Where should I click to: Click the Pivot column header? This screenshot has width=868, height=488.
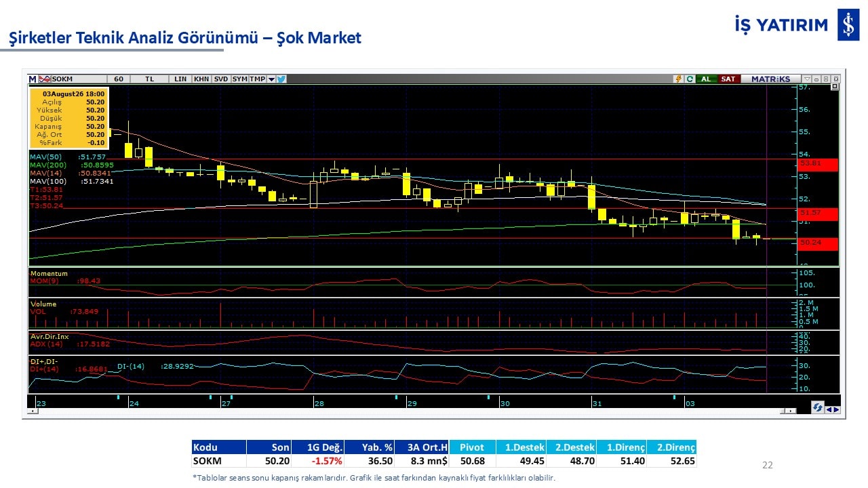(472, 447)
